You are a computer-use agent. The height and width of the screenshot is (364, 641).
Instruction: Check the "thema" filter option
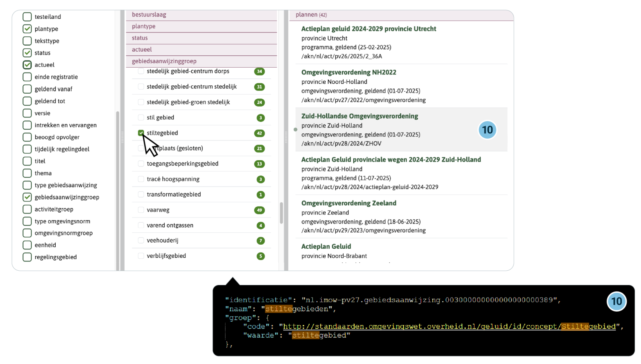27,173
